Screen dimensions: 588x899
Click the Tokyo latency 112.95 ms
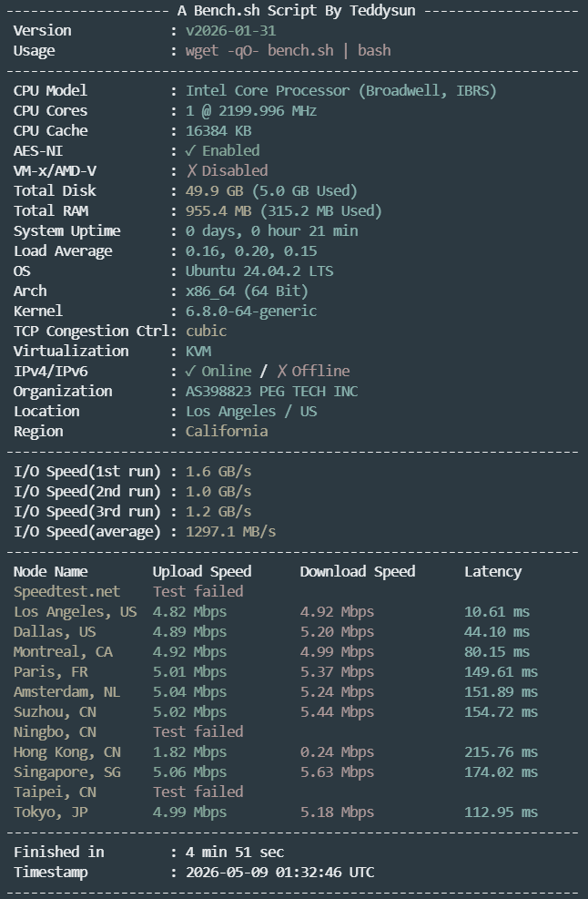(501, 812)
